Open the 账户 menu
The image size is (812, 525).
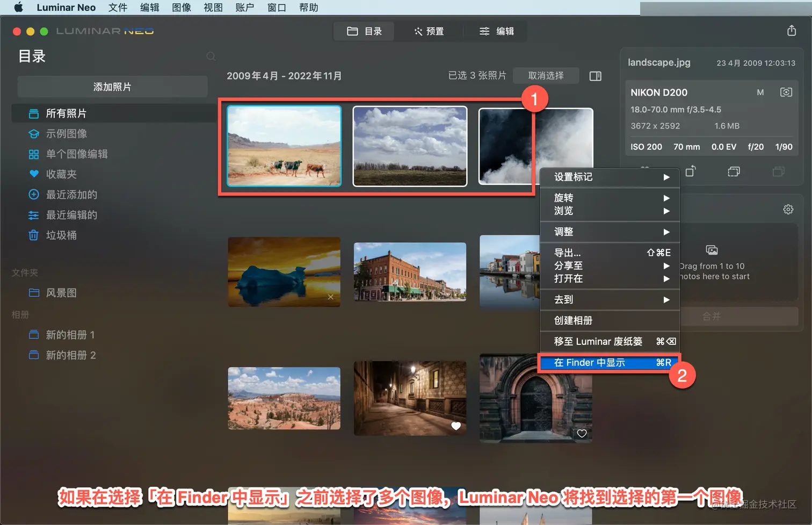(x=245, y=8)
